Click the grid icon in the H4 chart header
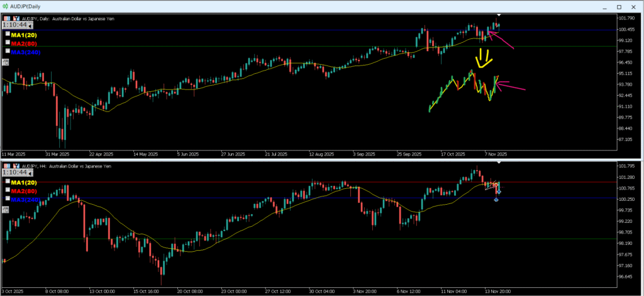The image size is (644, 296). pyautogui.click(x=6, y=166)
